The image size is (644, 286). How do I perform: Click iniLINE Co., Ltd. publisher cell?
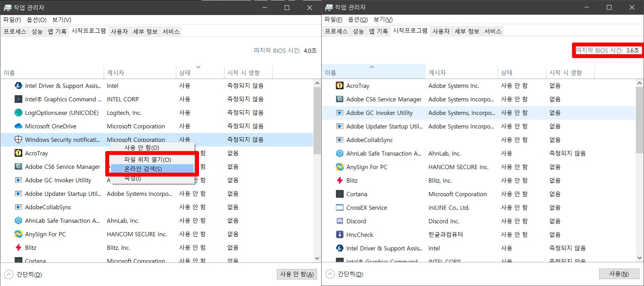(x=449, y=207)
